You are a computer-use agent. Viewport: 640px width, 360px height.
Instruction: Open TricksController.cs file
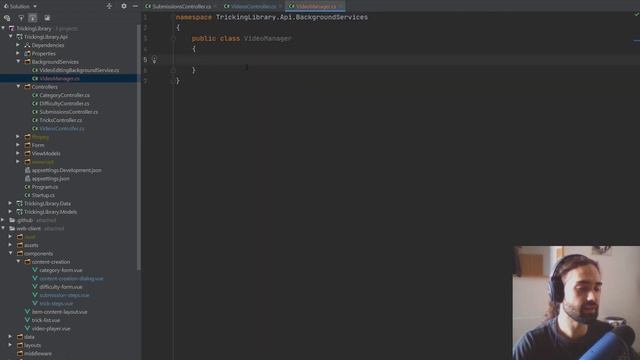tap(60, 120)
